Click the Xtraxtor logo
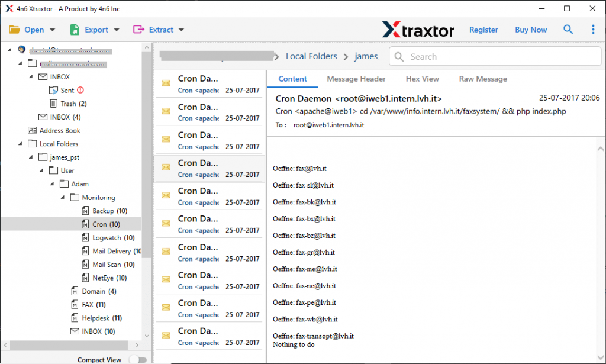 pos(418,29)
